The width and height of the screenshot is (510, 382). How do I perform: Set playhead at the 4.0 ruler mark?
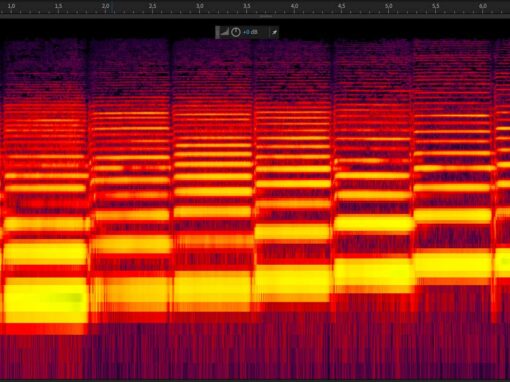click(294, 6)
